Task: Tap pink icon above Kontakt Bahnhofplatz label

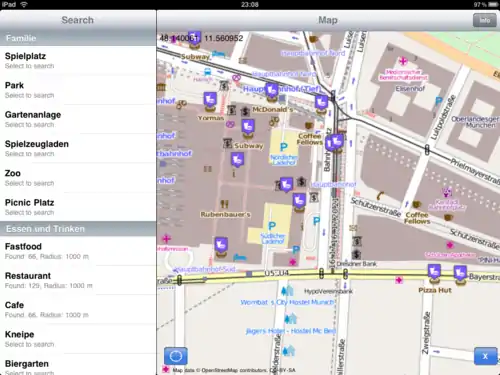Action: 447,192
